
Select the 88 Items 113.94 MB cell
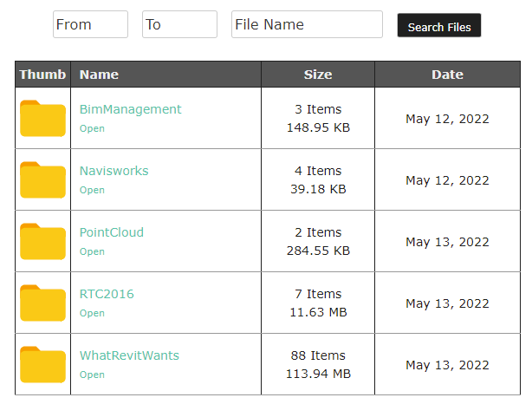(x=318, y=364)
